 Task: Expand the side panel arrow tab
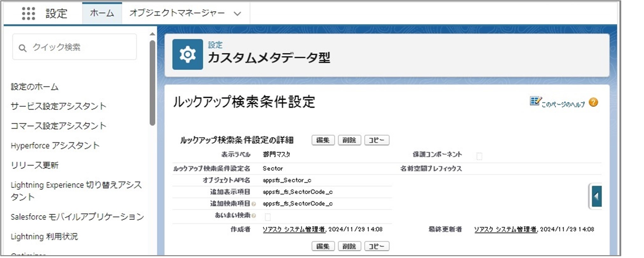(x=596, y=196)
